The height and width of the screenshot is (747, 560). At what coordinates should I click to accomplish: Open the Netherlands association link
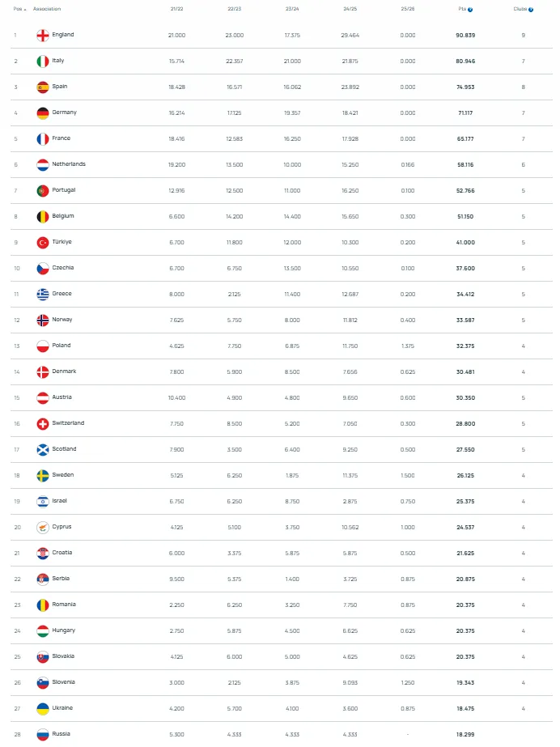69,163
